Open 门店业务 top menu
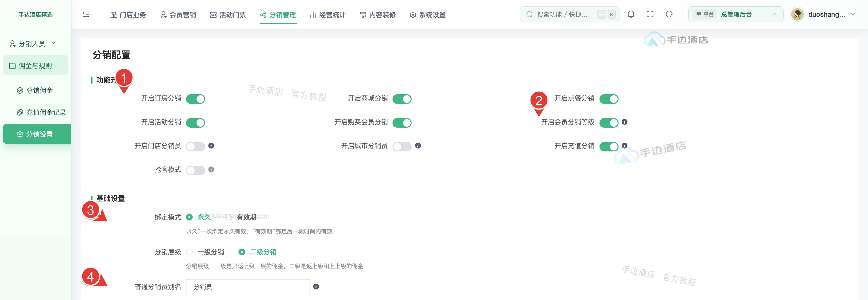The height and width of the screenshot is (300, 868). pos(128,15)
